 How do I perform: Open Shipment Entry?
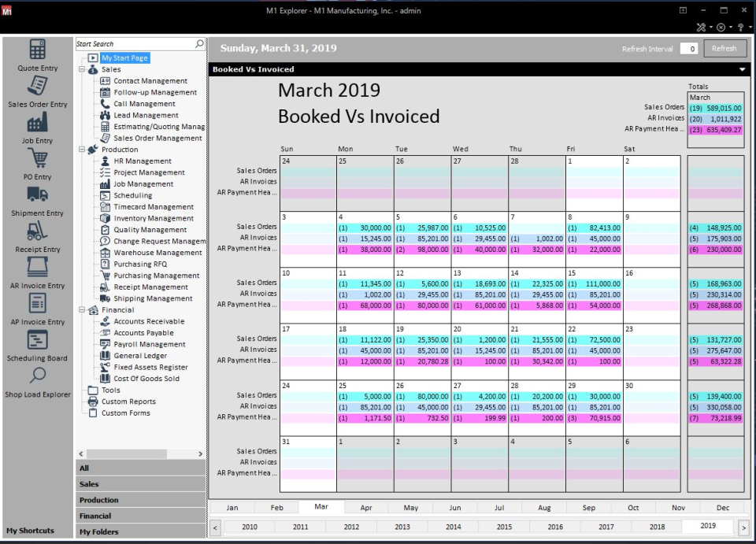click(37, 203)
